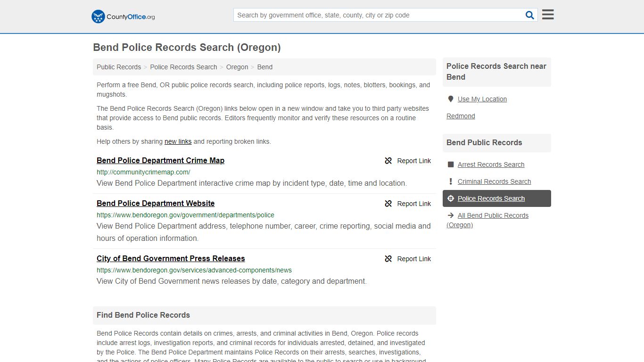Click the arrow icon beside All Bend Public Records
Viewport: 644px width, 362px height.
click(451, 215)
